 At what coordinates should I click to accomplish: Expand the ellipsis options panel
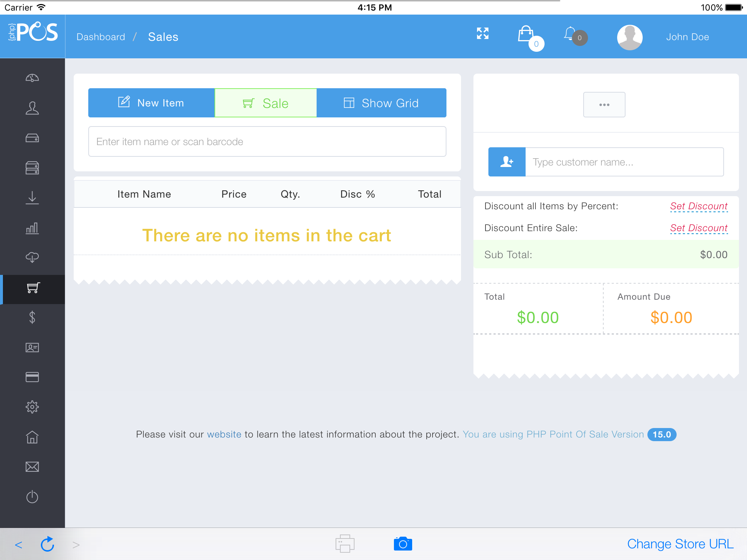(604, 105)
